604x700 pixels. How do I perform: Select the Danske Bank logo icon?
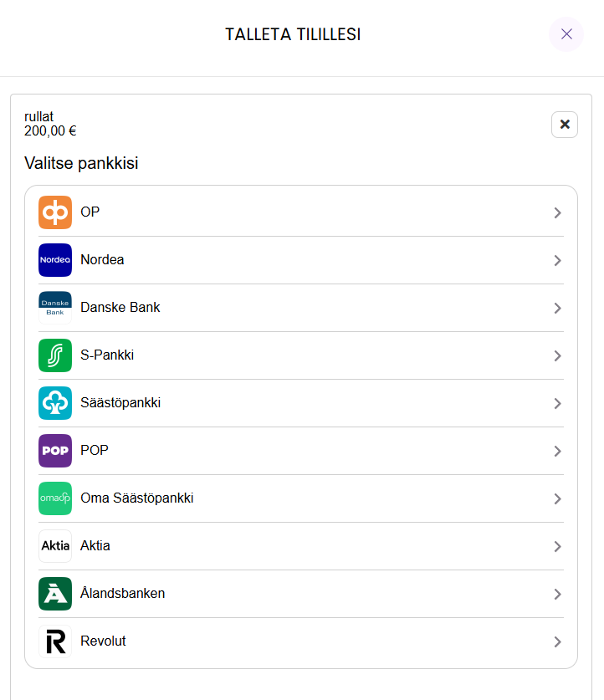[x=54, y=308]
